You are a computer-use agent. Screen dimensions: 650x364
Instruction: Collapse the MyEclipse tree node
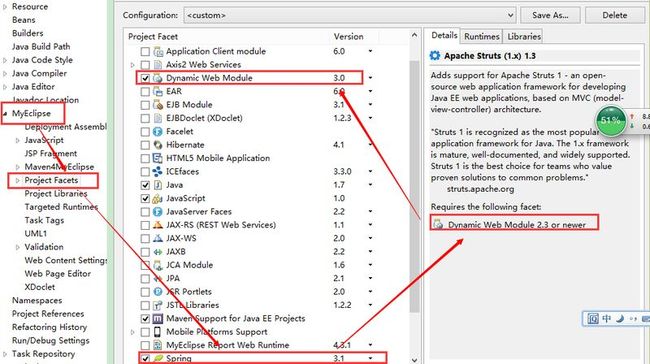pos(5,114)
